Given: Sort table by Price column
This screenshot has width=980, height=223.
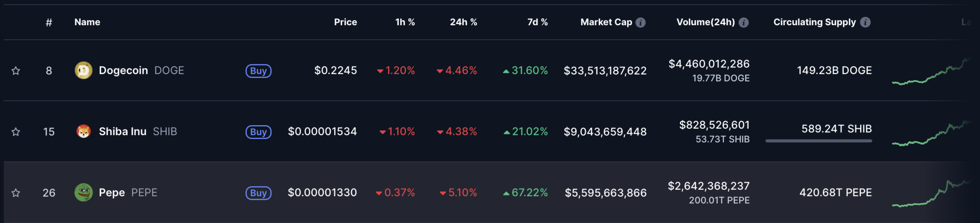Looking at the screenshot, I should [x=345, y=22].
